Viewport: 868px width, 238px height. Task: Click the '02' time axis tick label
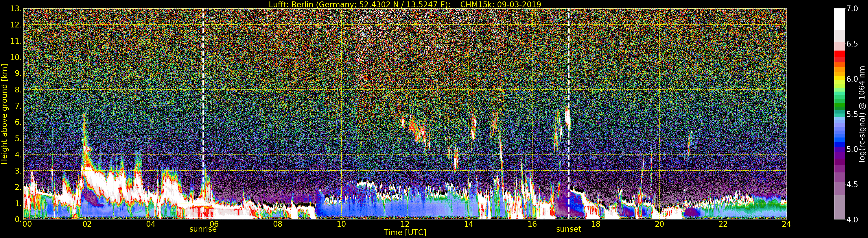(x=87, y=224)
